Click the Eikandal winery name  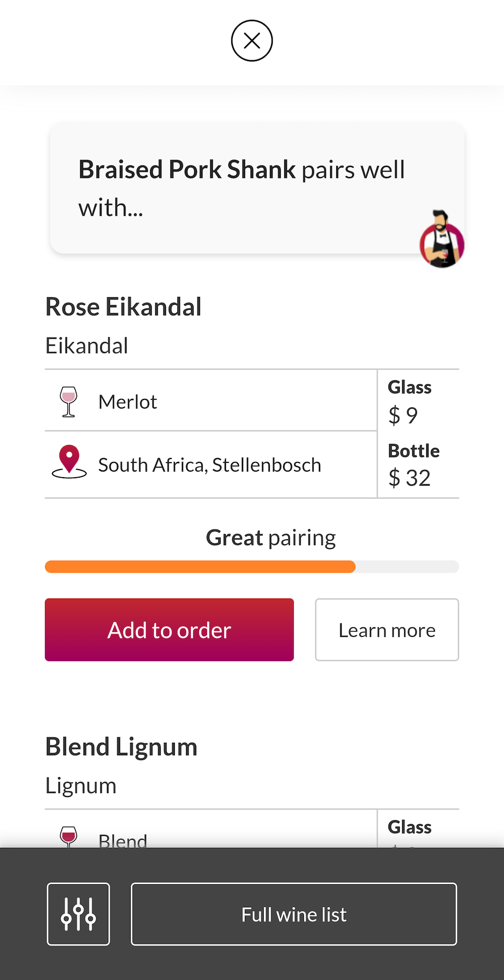(87, 346)
